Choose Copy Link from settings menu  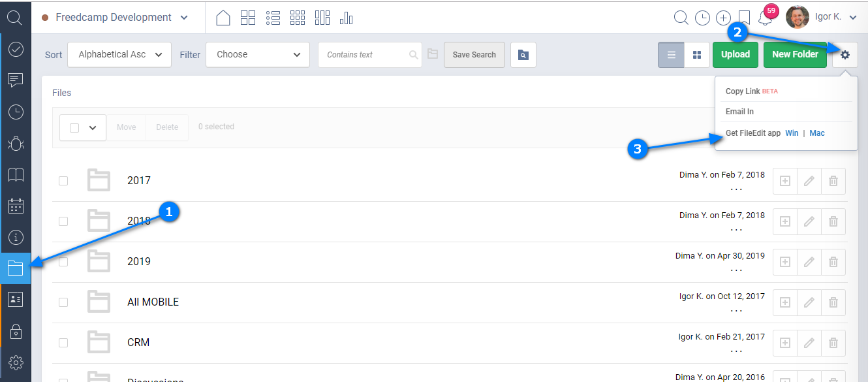[x=743, y=91]
